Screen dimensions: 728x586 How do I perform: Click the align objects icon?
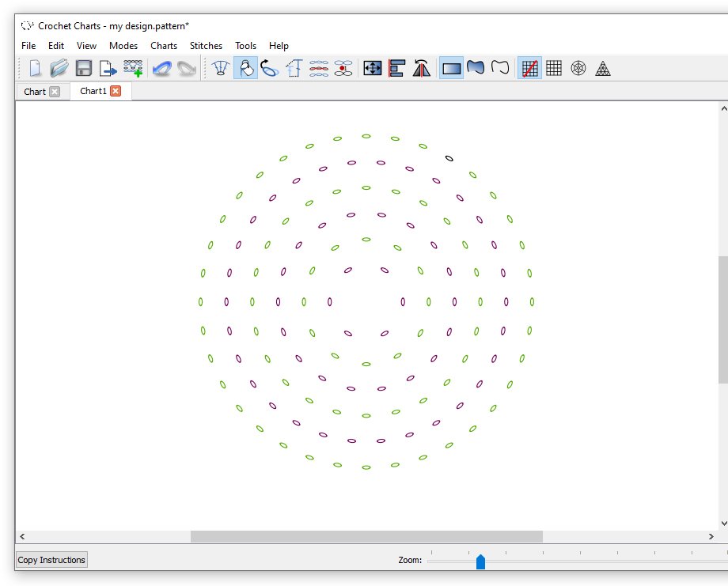pos(397,68)
